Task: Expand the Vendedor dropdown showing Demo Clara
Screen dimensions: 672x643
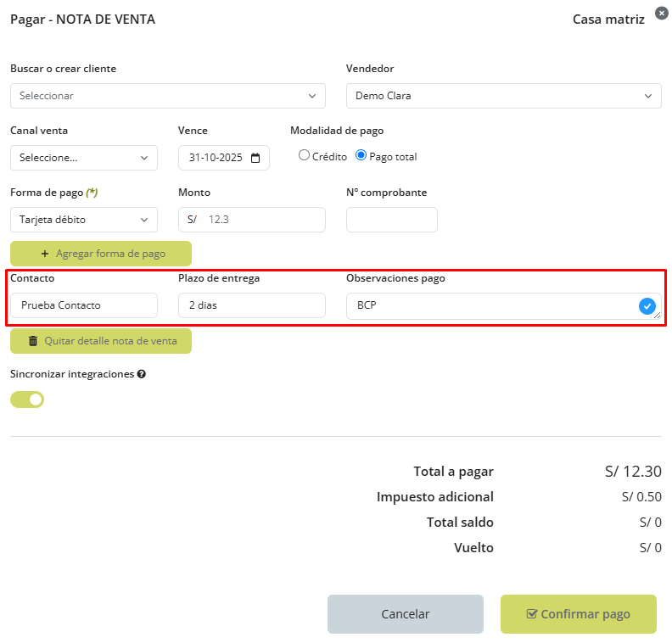Action: click(x=503, y=96)
